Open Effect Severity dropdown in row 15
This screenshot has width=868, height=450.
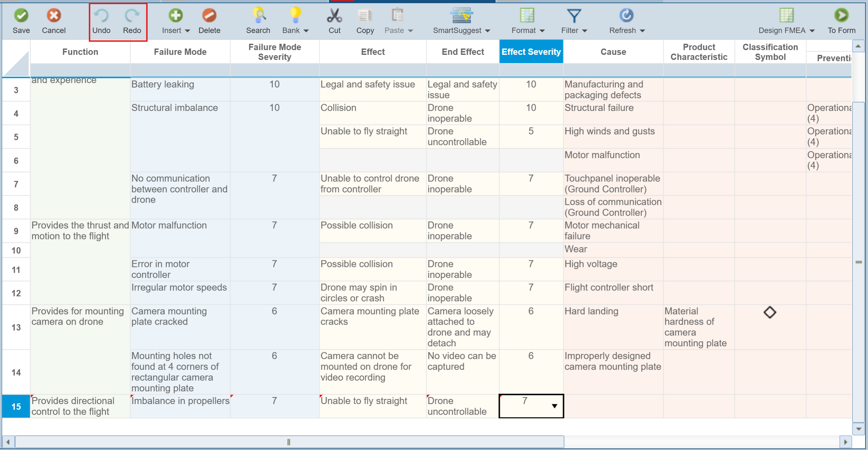pyautogui.click(x=554, y=406)
